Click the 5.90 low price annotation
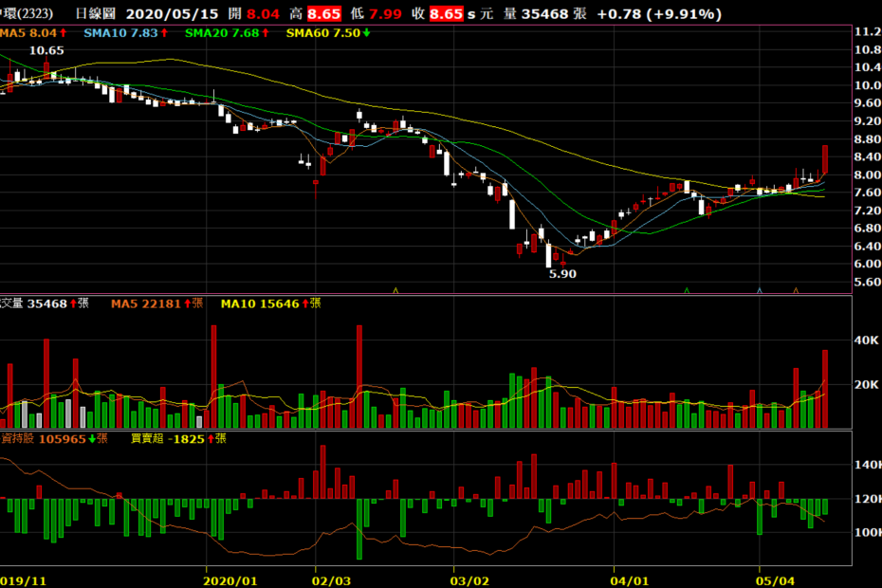Image resolution: width=882 pixels, height=588 pixels. click(561, 273)
